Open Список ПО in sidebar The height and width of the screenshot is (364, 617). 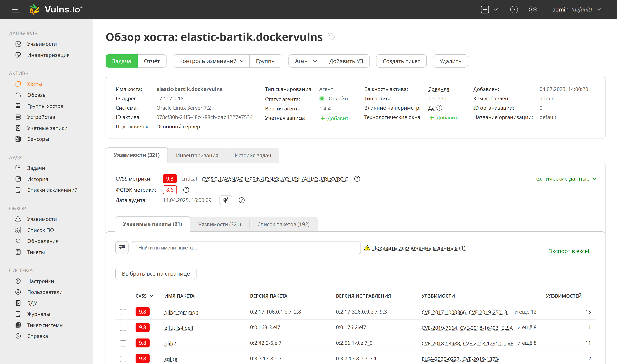[41, 230]
